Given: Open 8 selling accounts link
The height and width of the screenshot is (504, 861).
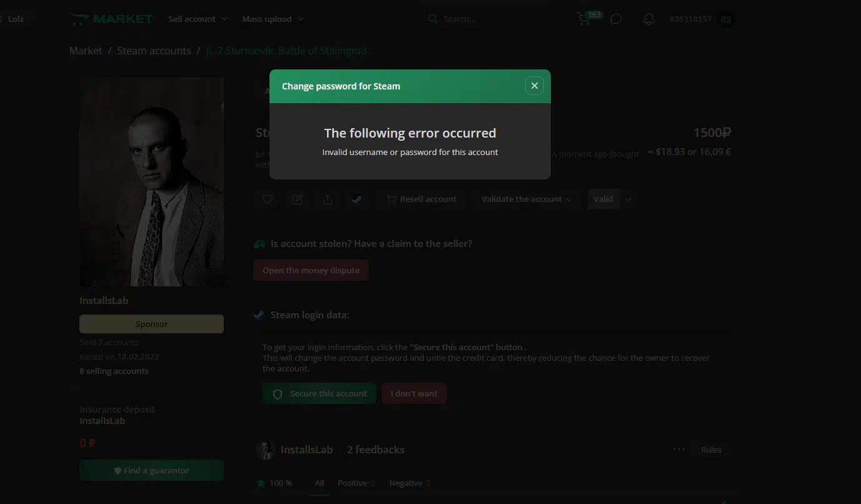Looking at the screenshot, I should (x=114, y=371).
